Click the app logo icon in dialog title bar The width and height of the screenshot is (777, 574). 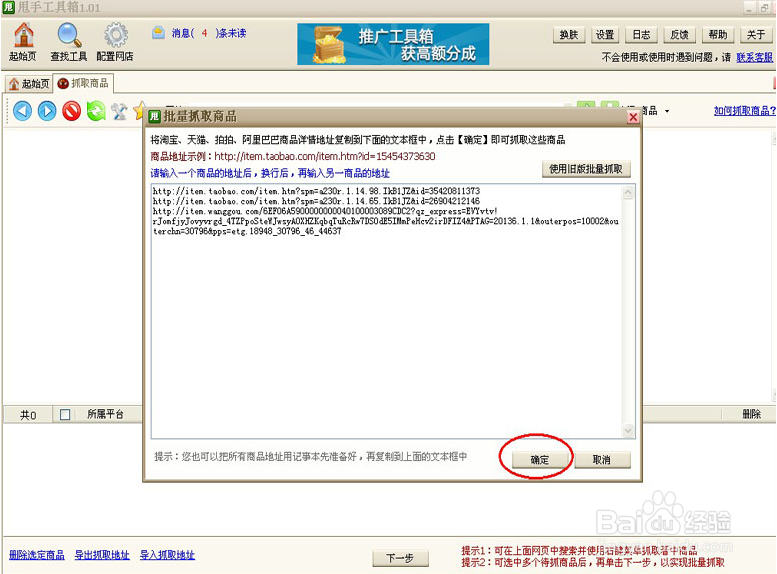(x=155, y=116)
